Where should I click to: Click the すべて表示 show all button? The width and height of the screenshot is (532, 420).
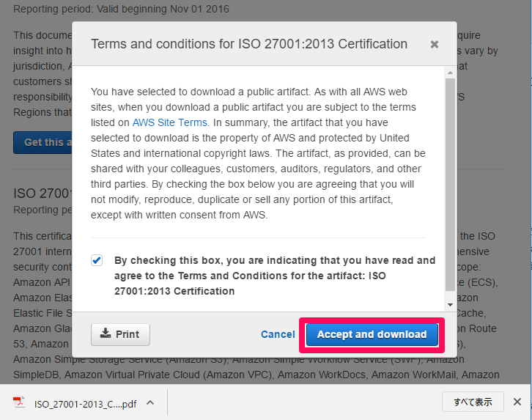(473, 402)
